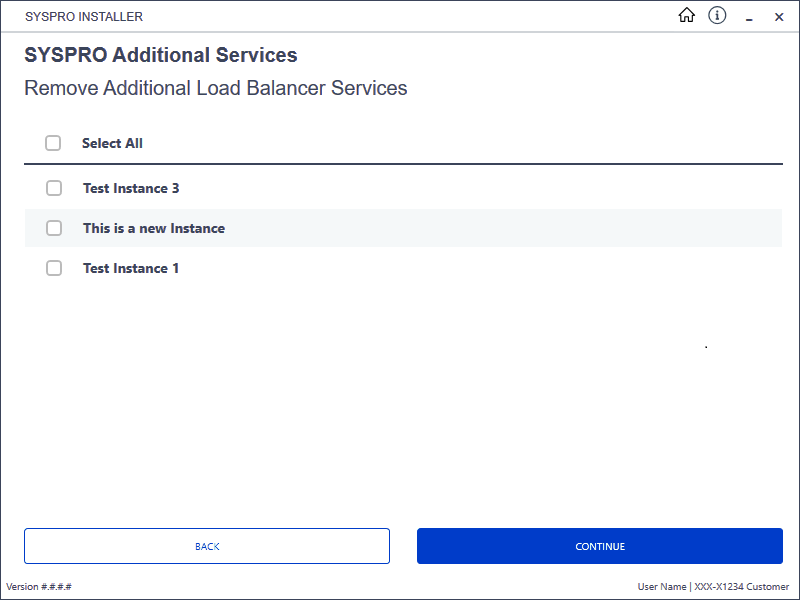Click the Remove Additional Load Balancer Services subtitle
Image resolution: width=800 pixels, height=600 pixels.
pos(216,88)
